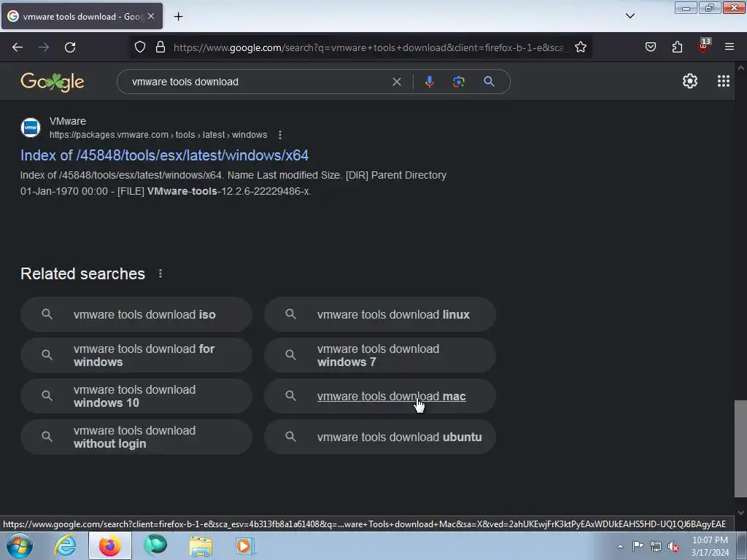Open the Windows Start menu
The image size is (747, 560).
tap(20, 545)
